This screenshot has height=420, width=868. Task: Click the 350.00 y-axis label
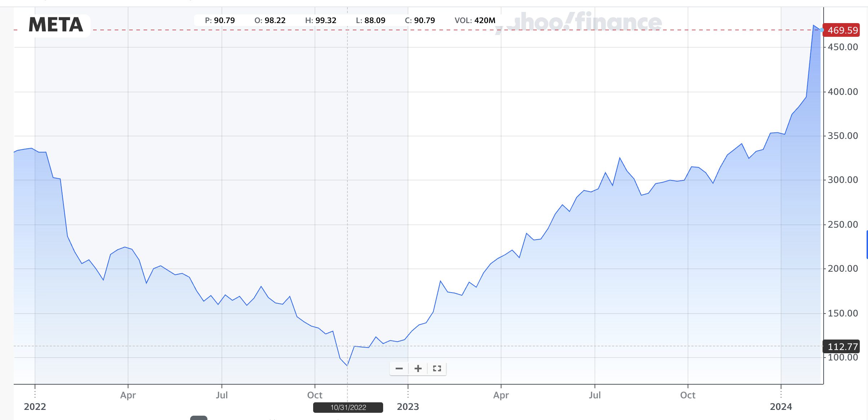pos(843,136)
